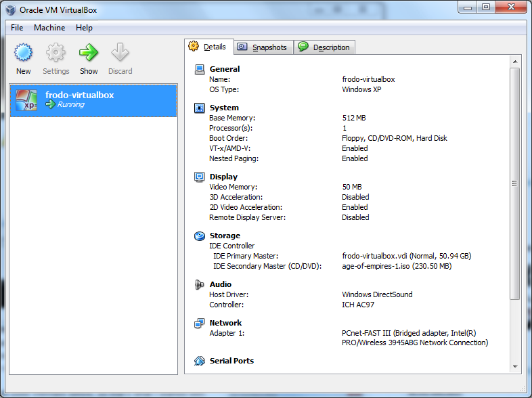Image resolution: width=532 pixels, height=398 pixels.
Task: Click the scroll down arrow of details pane
Action: click(515, 366)
